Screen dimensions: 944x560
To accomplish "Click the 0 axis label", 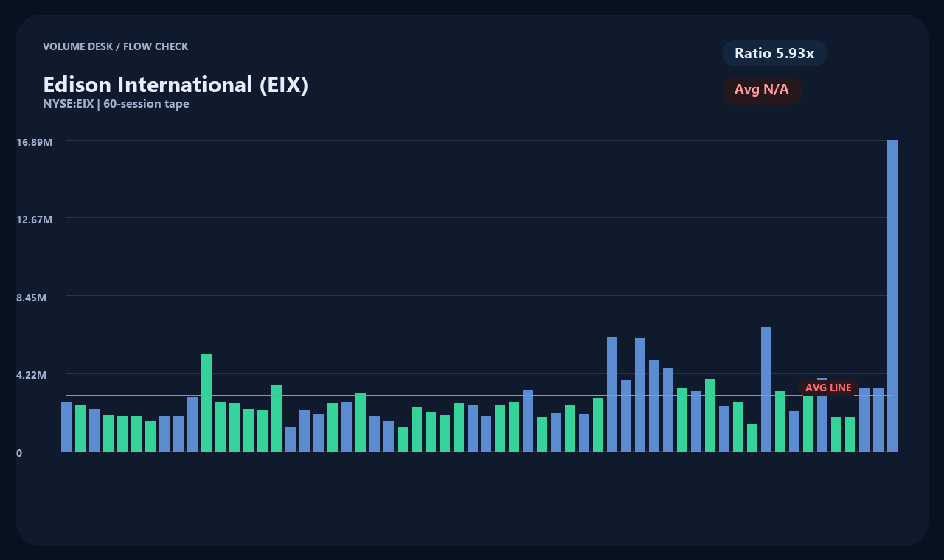I will 19,453.
